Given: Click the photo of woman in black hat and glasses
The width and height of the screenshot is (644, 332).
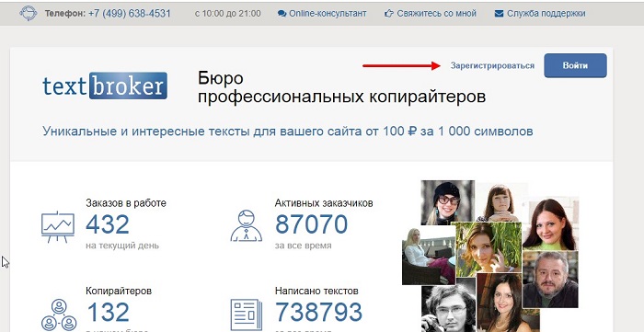Looking at the screenshot, I should 448,202.
